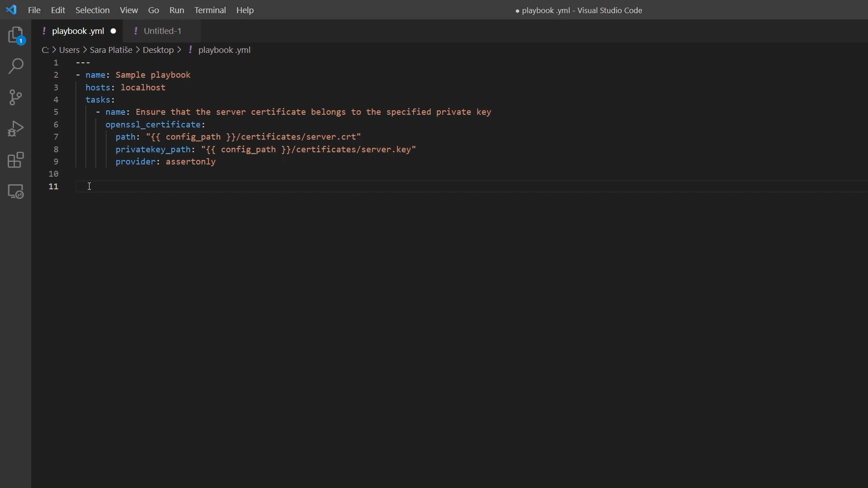Expand the Users breadcrumb segment

(x=69, y=50)
